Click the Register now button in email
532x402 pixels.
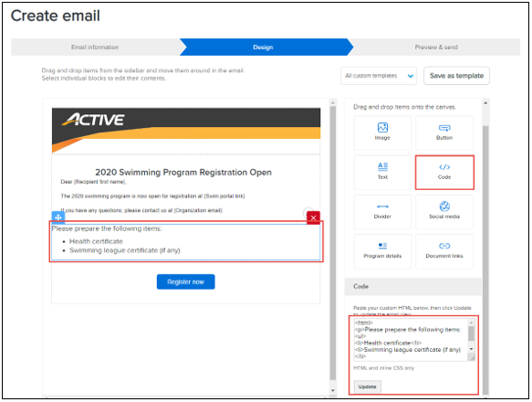[185, 281]
